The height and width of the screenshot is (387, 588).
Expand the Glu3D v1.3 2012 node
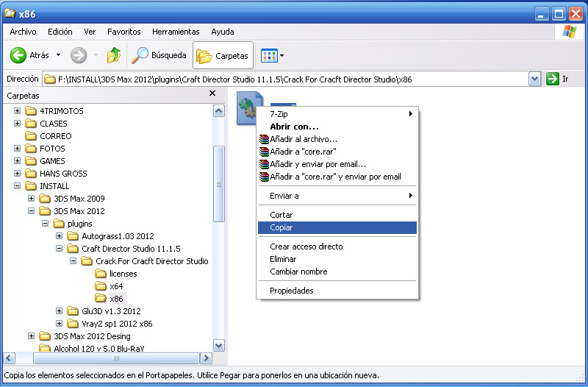coord(59,310)
